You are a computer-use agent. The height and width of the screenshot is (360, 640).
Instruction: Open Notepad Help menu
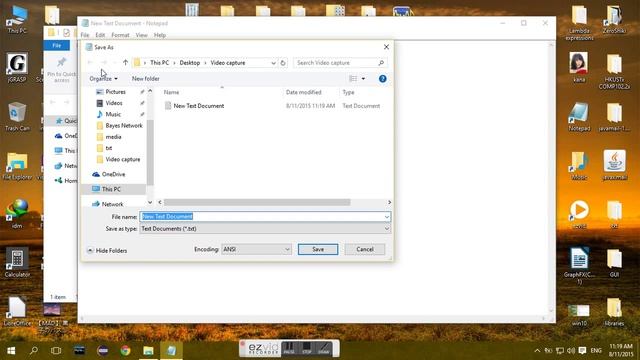pos(160,35)
